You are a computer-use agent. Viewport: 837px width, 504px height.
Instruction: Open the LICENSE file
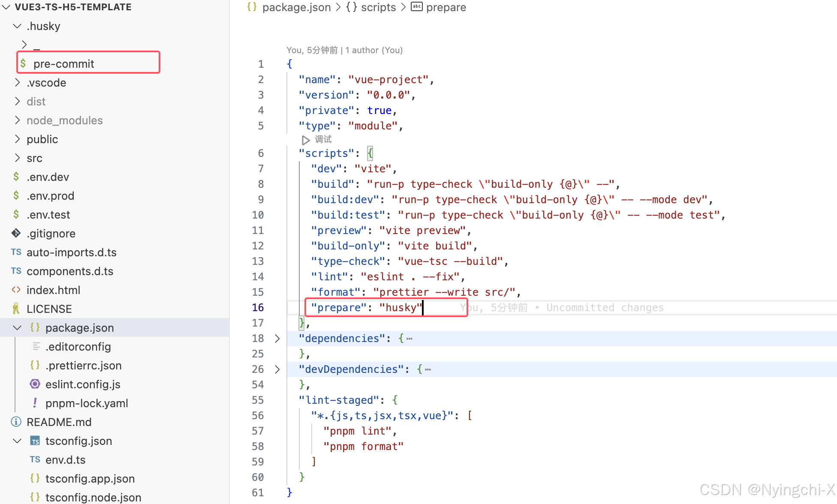[49, 309]
